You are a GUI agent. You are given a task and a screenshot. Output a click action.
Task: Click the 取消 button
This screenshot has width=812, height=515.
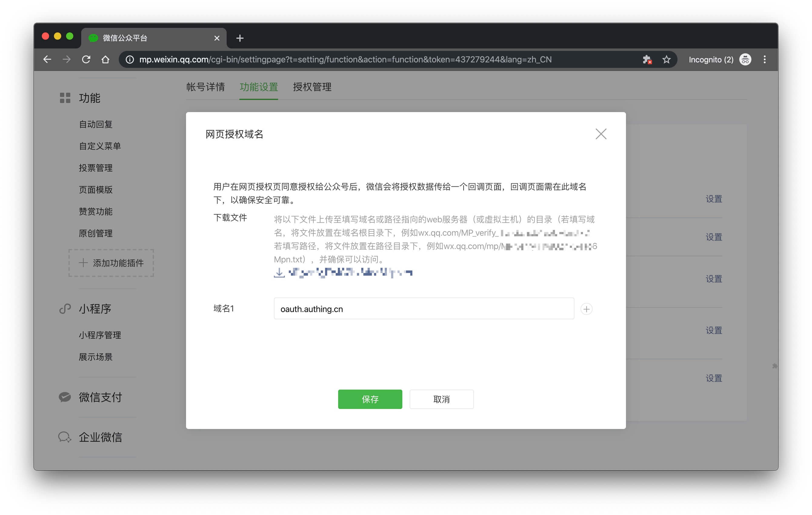point(441,399)
